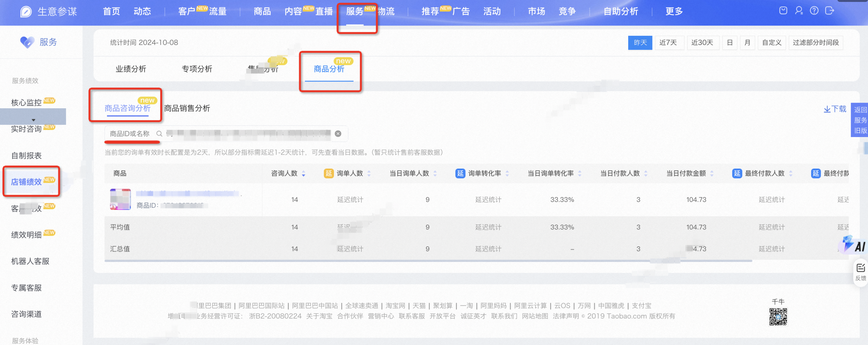Switch to the 业绩分析 tab
The width and height of the screenshot is (868, 345).
pyautogui.click(x=131, y=69)
